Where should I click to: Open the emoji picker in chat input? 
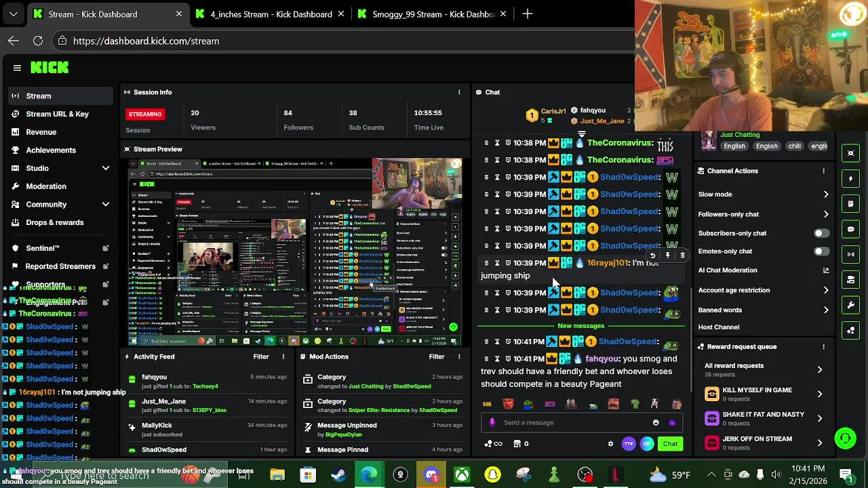pyautogui.click(x=656, y=422)
